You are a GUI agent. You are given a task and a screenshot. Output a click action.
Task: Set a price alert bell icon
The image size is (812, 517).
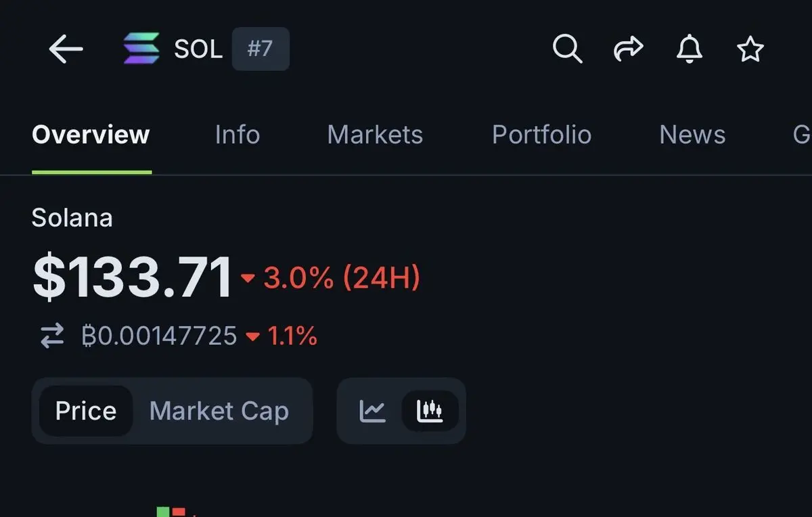click(689, 49)
